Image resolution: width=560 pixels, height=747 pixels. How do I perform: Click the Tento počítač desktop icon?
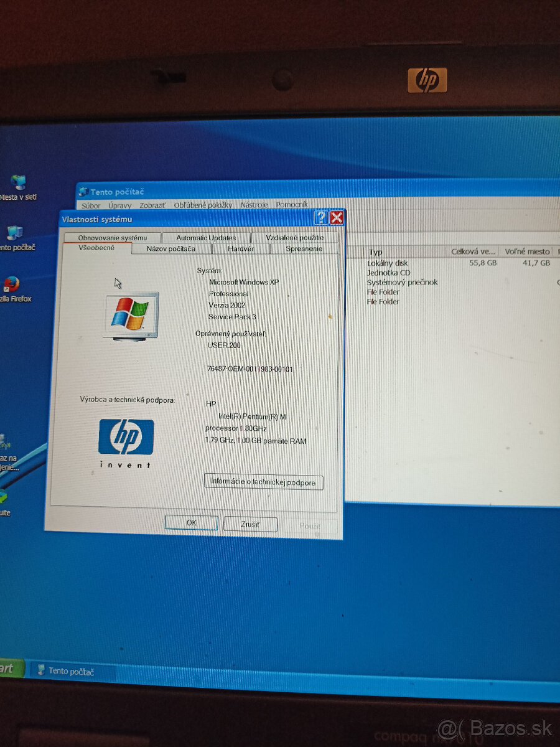pos(16,238)
